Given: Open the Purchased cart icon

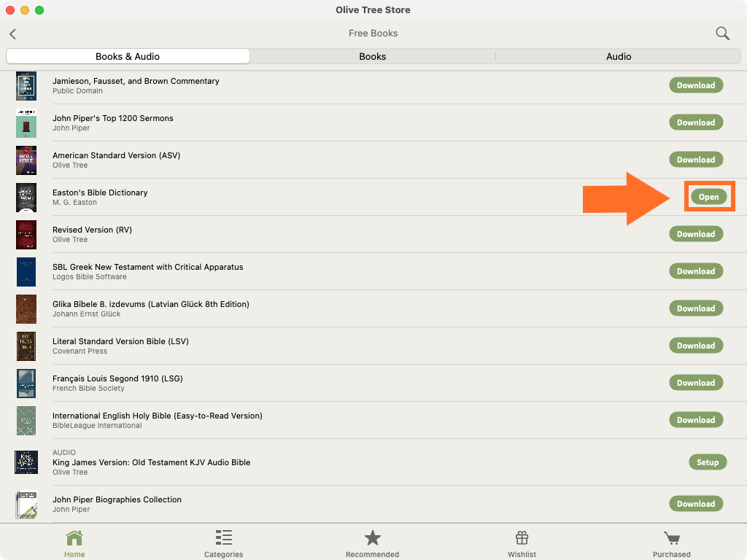Looking at the screenshot, I should [x=672, y=538].
